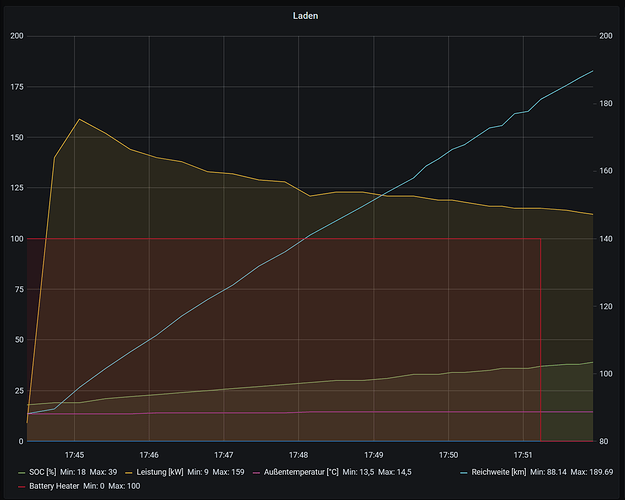The width and height of the screenshot is (625, 500).
Task: Click the Leistung peak at 159 kW
Action: click(x=79, y=119)
